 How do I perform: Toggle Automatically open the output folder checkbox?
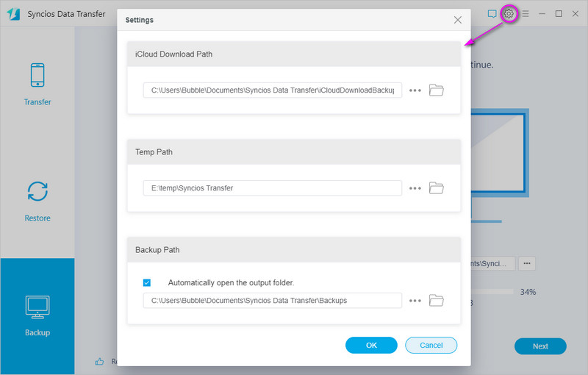pyautogui.click(x=147, y=283)
